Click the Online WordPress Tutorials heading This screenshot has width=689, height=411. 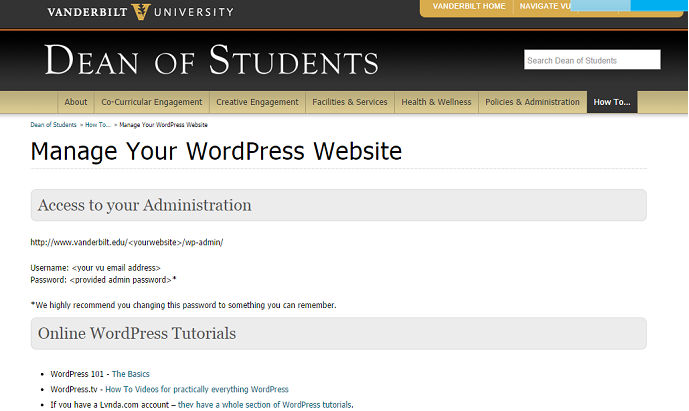137,333
